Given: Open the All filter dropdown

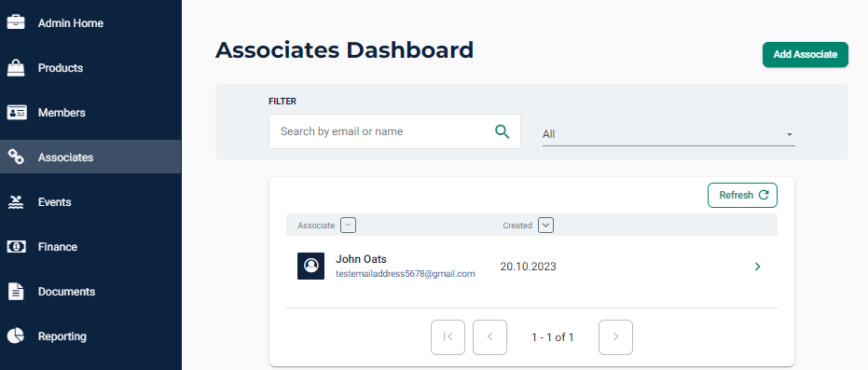Looking at the screenshot, I should click(x=668, y=134).
